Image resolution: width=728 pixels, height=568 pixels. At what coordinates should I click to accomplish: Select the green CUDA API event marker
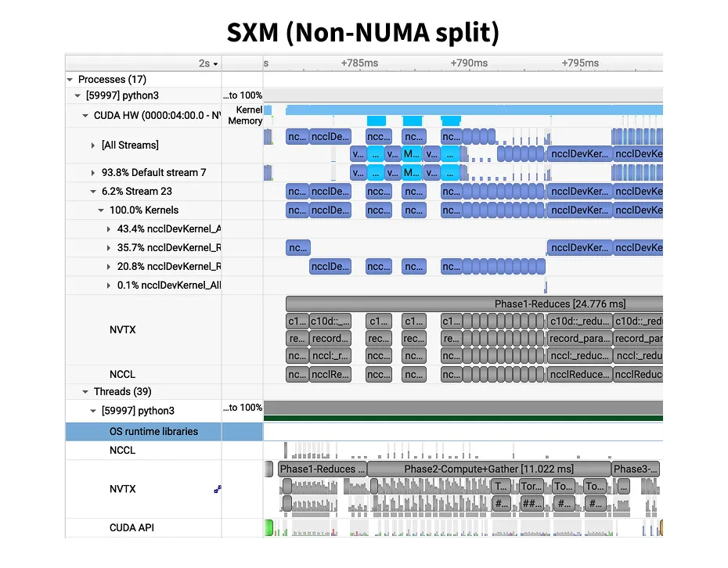point(268,527)
